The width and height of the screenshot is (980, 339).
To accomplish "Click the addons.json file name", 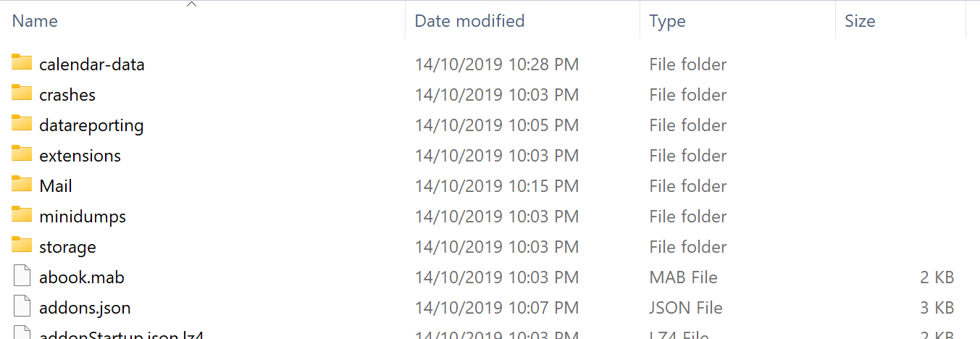I will coord(85,308).
